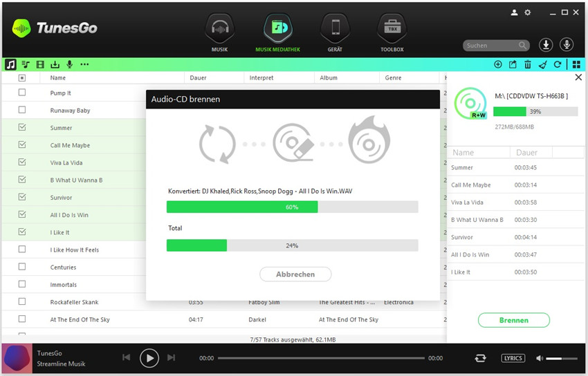Skip to previous track

click(x=127, y=357)
